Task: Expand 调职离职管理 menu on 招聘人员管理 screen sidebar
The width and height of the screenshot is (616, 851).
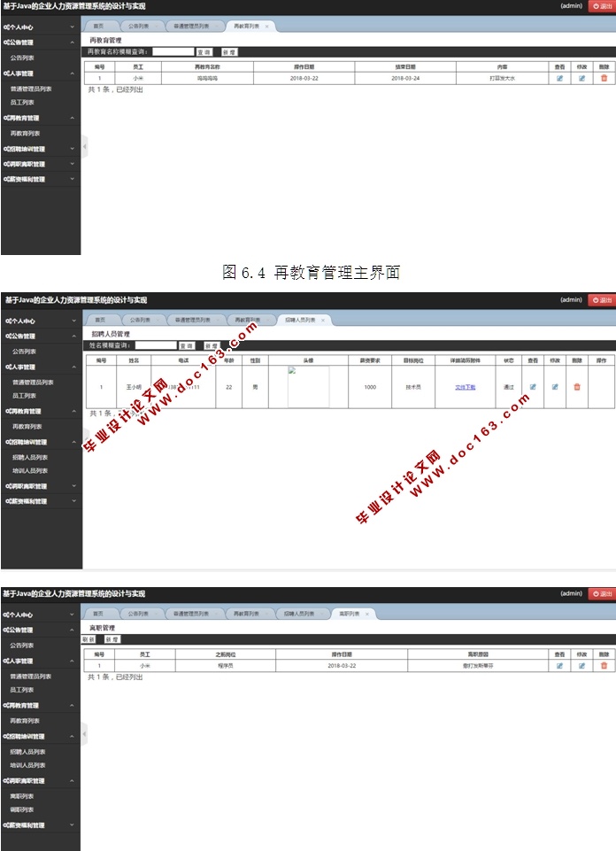Action: click(42, 486)
